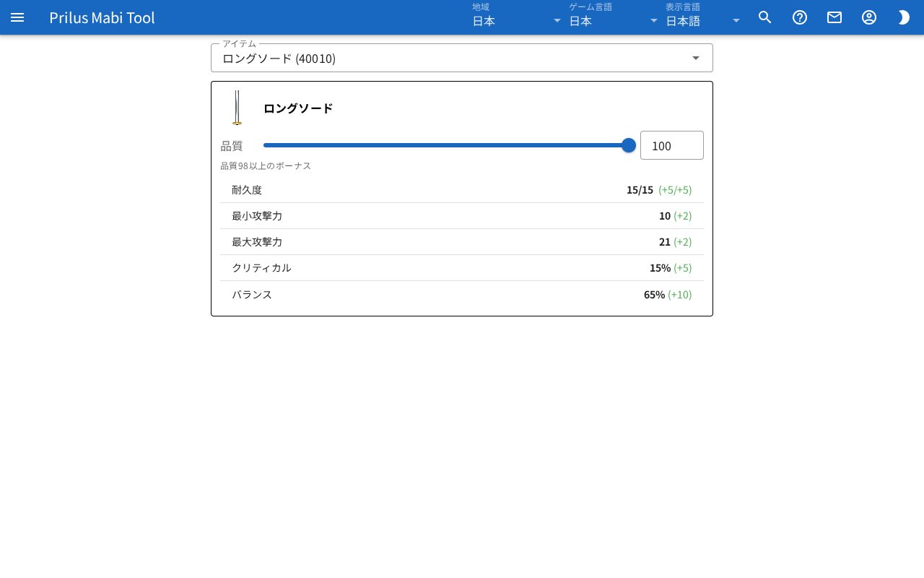Click the (+10) balance bonus text

(x=679, y=295)
